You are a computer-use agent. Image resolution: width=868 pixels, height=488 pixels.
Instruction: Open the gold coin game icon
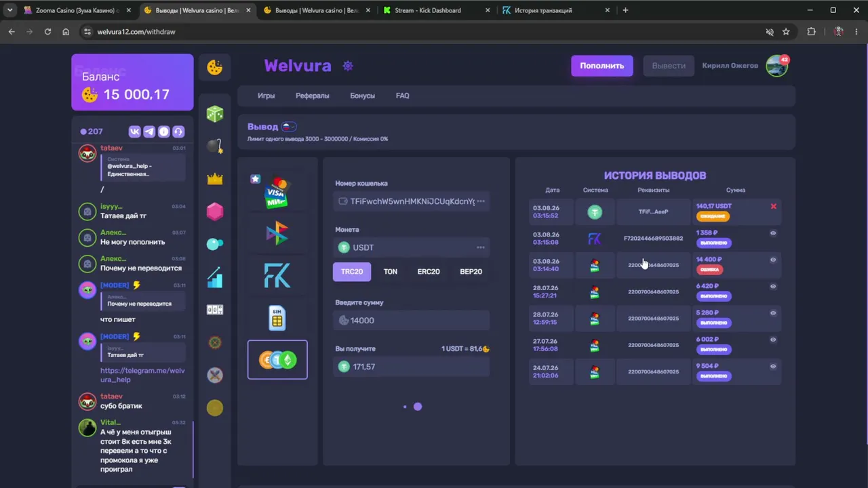click(215, 407)
